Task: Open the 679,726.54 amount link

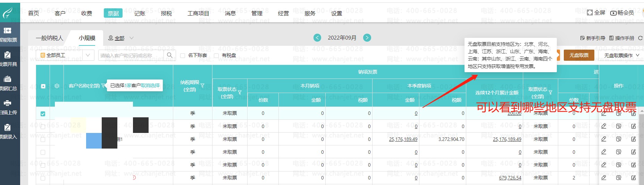Action: (510, 178)
